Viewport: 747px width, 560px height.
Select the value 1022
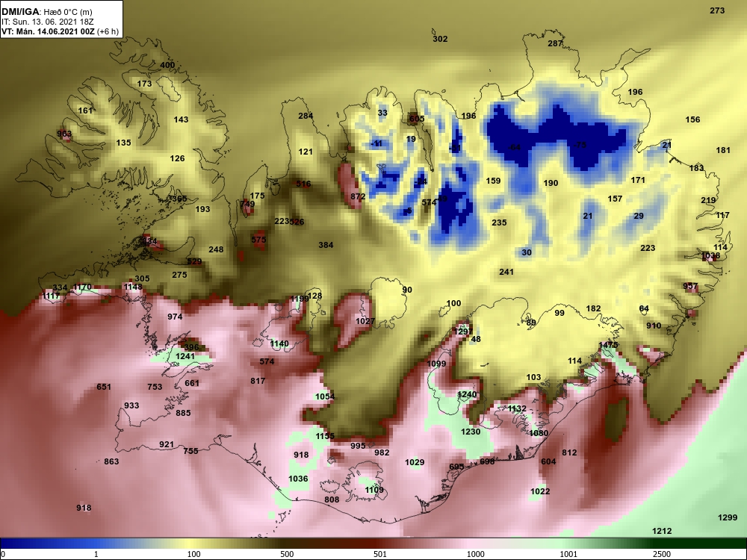point(540,491)
